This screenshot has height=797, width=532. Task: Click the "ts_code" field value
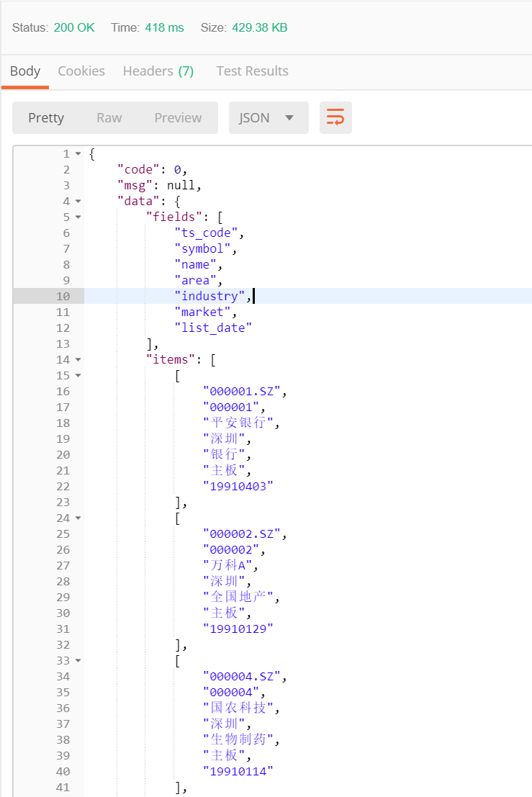(207, 233)
